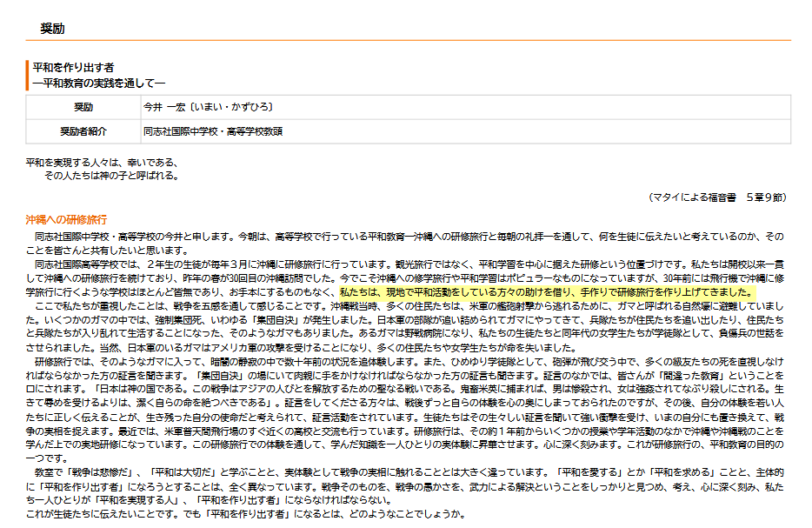
Task: Click the orange heading "沖縄への研修旅行"
Action: point(66,219)
